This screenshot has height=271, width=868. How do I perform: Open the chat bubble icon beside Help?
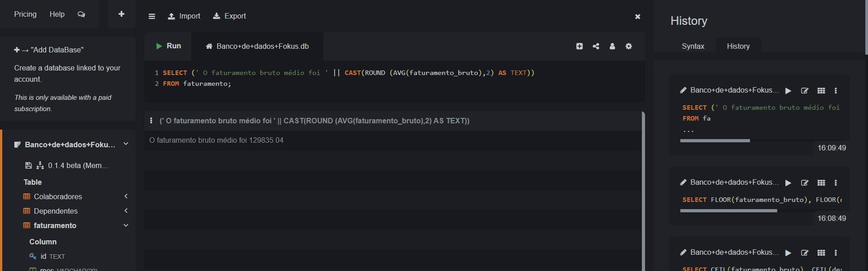pos(81,14)
